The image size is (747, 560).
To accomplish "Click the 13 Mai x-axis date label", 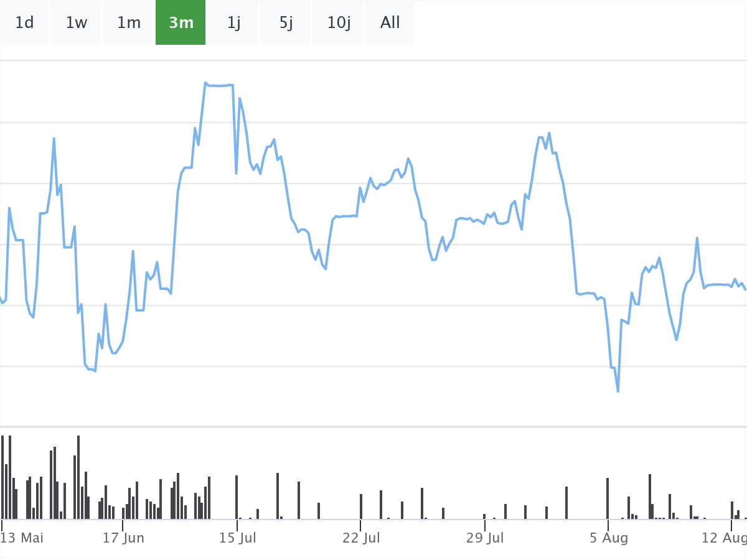I will [x=23, y=538].
